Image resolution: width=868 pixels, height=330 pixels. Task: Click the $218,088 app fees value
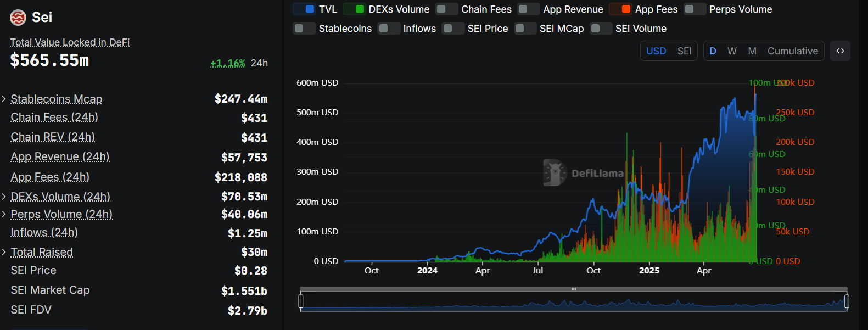pyautogui.click(x=241, y=177)
